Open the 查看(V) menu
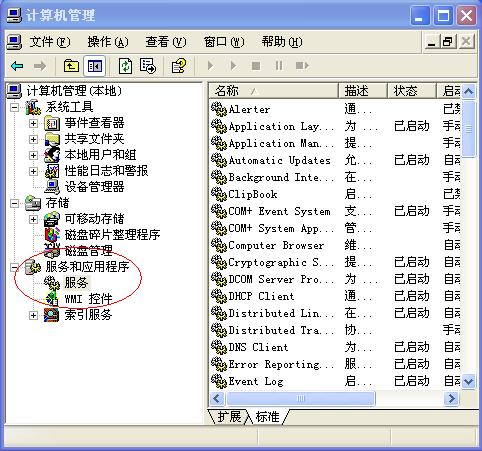Screen dimensions: 482x451 coord(166,42)
